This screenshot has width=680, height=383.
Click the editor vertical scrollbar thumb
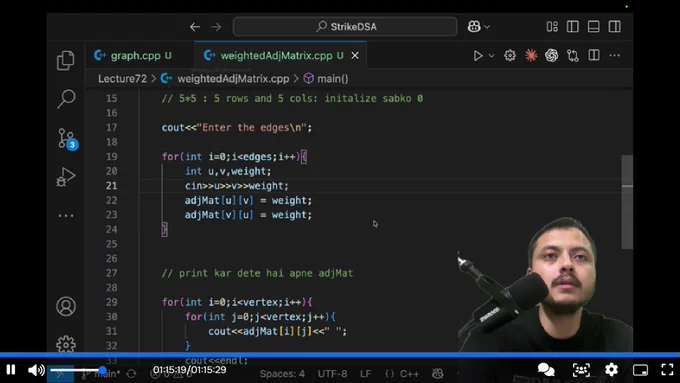627,202
